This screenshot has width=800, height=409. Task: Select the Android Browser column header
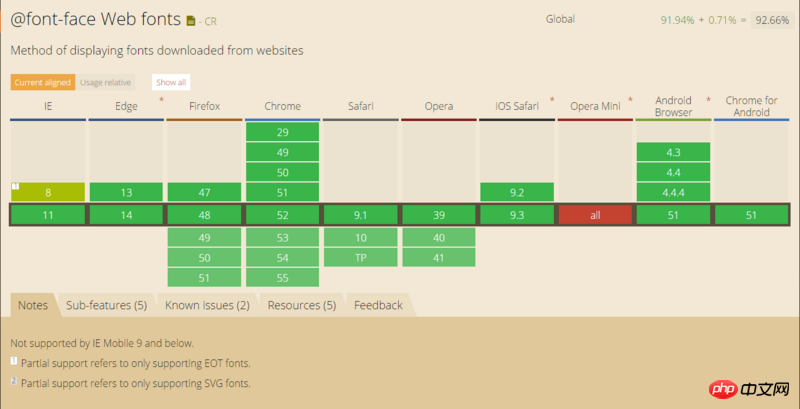673,106
